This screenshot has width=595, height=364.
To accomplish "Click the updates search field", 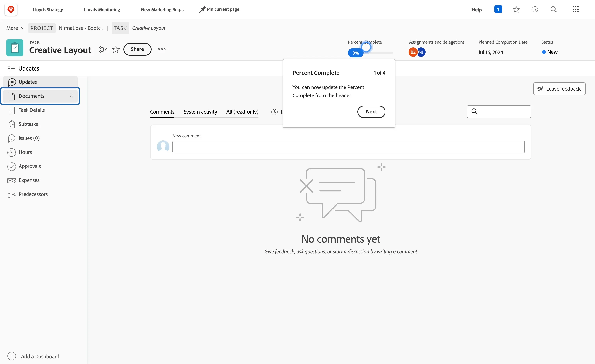I will 499,111.
